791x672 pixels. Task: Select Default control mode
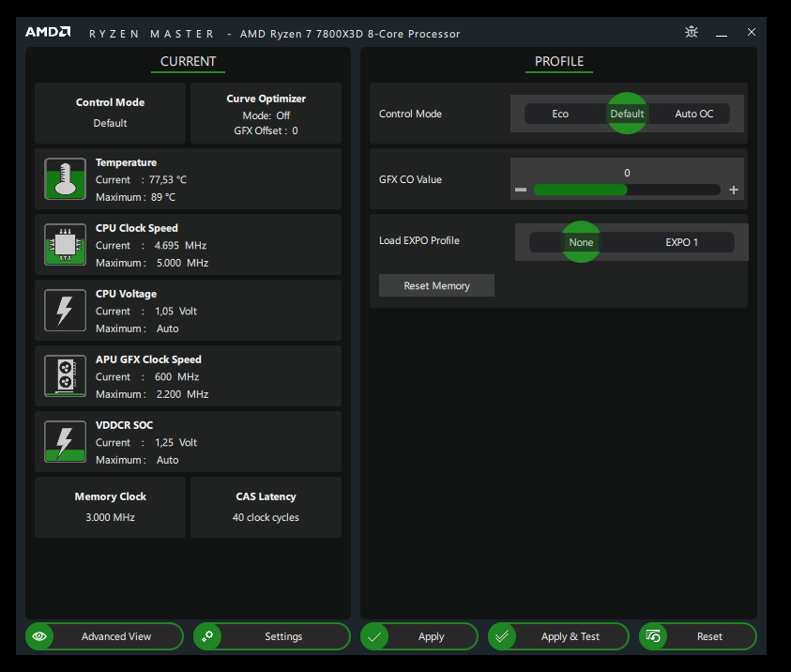tap(627, 114)
